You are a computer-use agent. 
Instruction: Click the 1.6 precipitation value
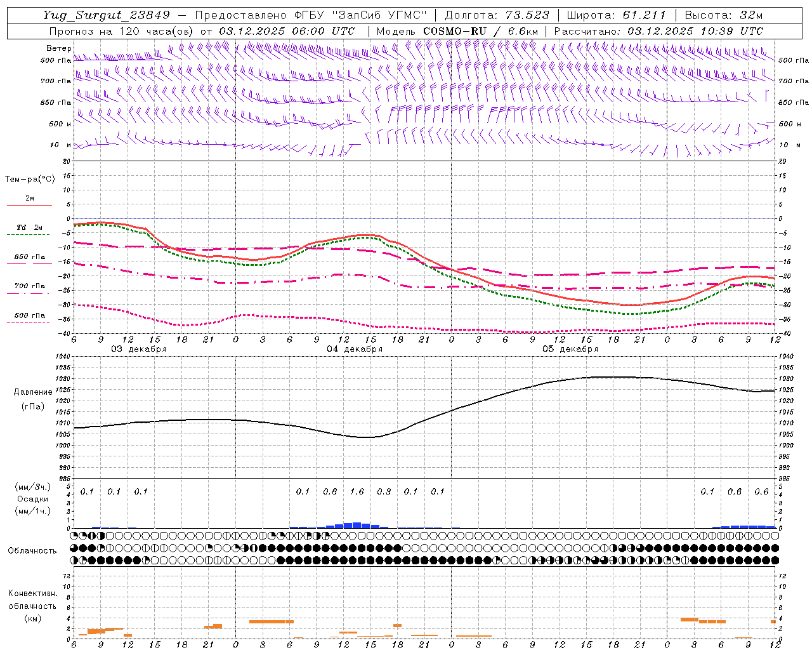(357, 491)
